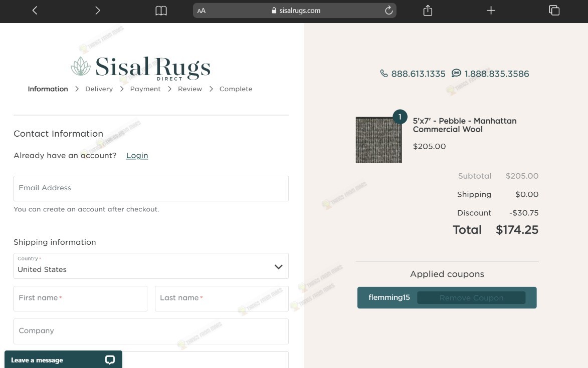
Task: Show all tabs with the tabs icon
Action: [x=554, y=11]
